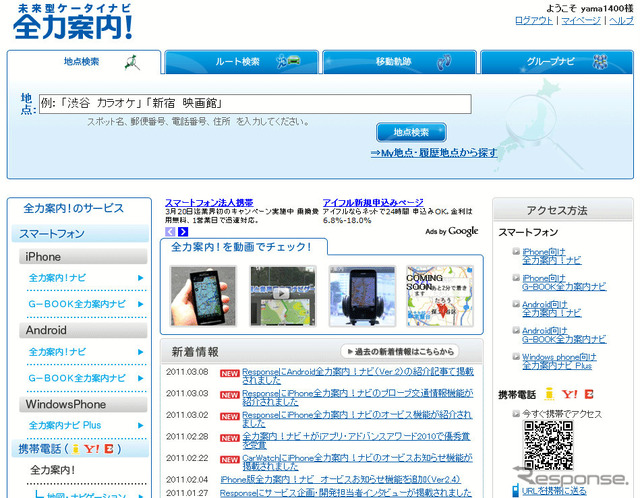Click EZ icon in sidebar 携帯電話 header
The width and height of the screenshot is (640, 498).
click(109, 449)
